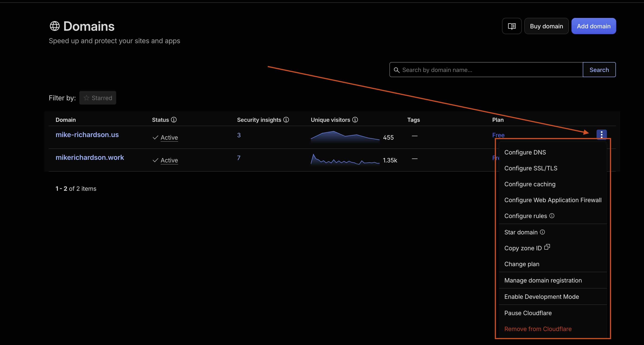Open Manage domain registration
The height and width of the screenshot is (345, 644).
[x=553, y=280]
